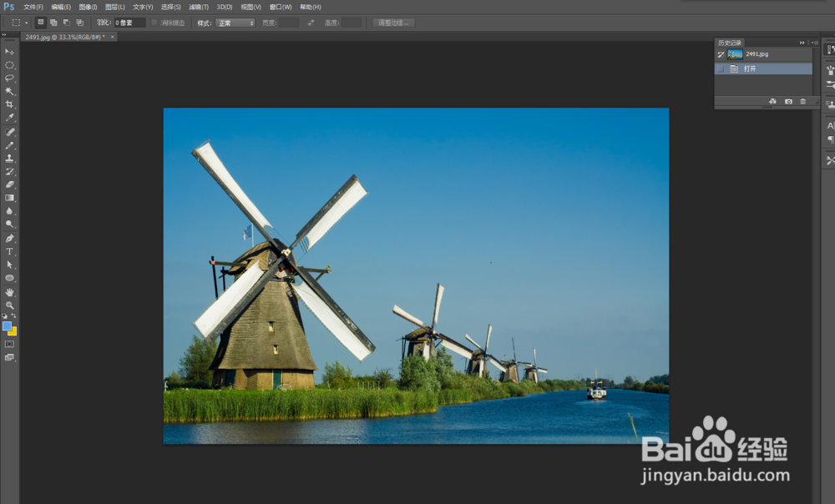Select the Blur tool
This screenshot has width=835, height=504.
pos(9,211)
